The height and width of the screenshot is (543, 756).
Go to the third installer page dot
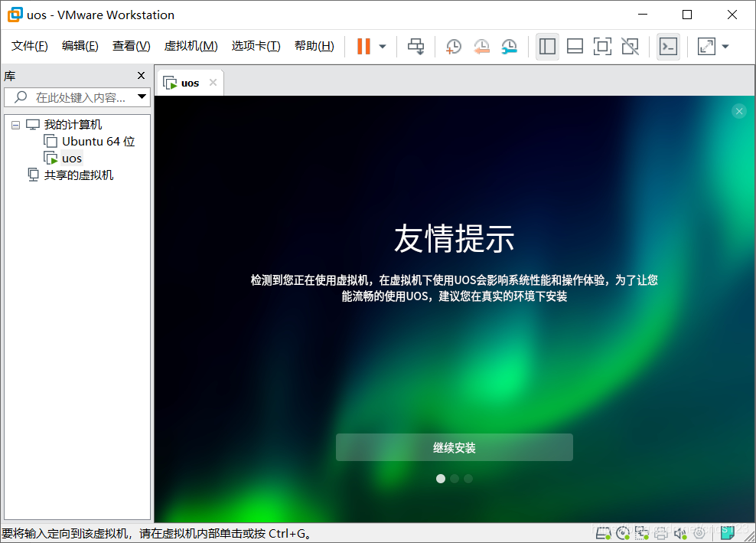pos(468,479)
